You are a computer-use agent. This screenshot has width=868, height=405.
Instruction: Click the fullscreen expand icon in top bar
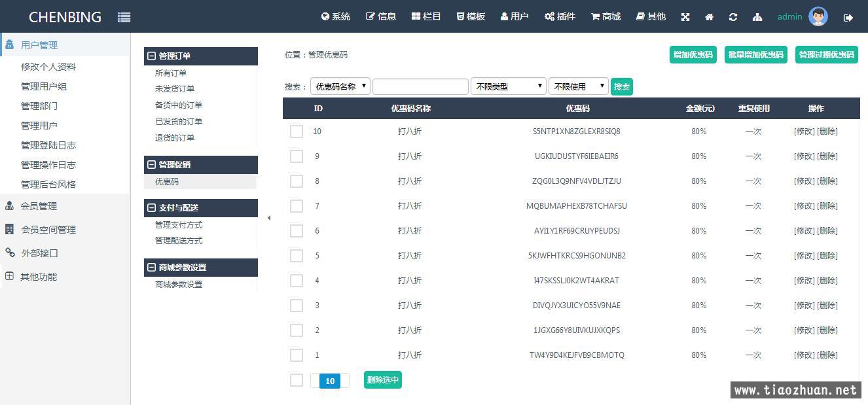pyautogui.click(x=685, y=17)
